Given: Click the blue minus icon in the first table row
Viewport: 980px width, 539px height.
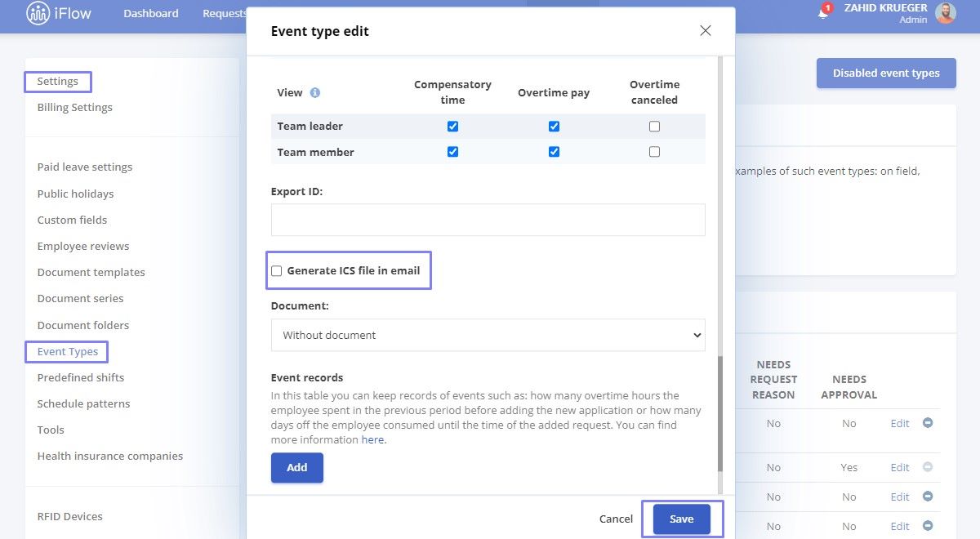Looking at the screenshot, I should 928,423.
